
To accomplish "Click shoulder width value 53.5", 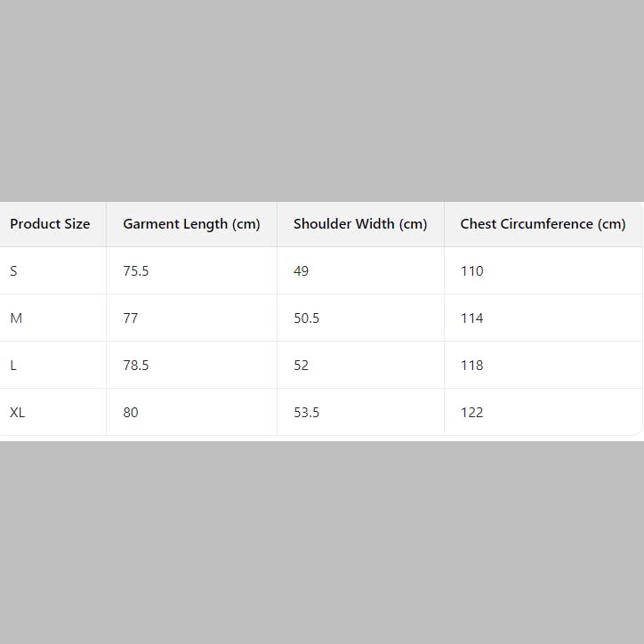I will coord(306,413).
